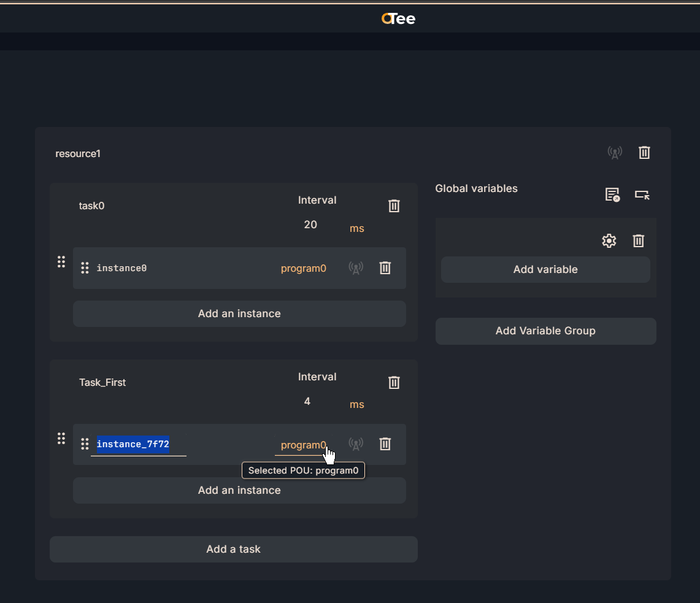Click the resource1 broadcast tower icon

[614, 153]
